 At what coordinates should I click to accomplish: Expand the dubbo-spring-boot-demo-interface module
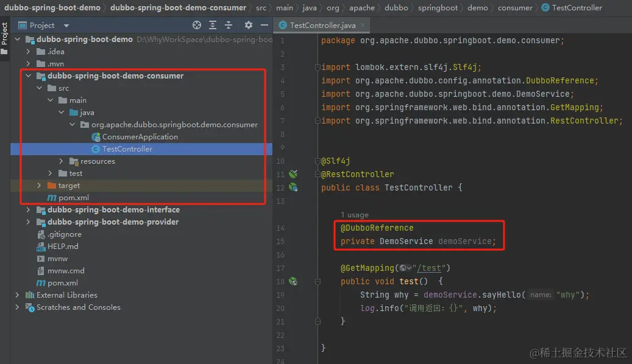28,209
